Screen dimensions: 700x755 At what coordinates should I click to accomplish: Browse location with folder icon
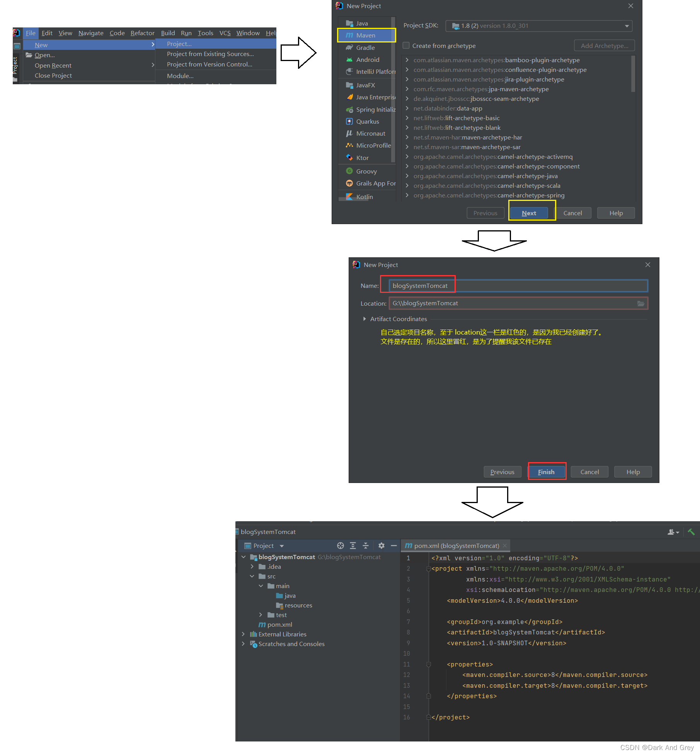[x=641, y=303]
